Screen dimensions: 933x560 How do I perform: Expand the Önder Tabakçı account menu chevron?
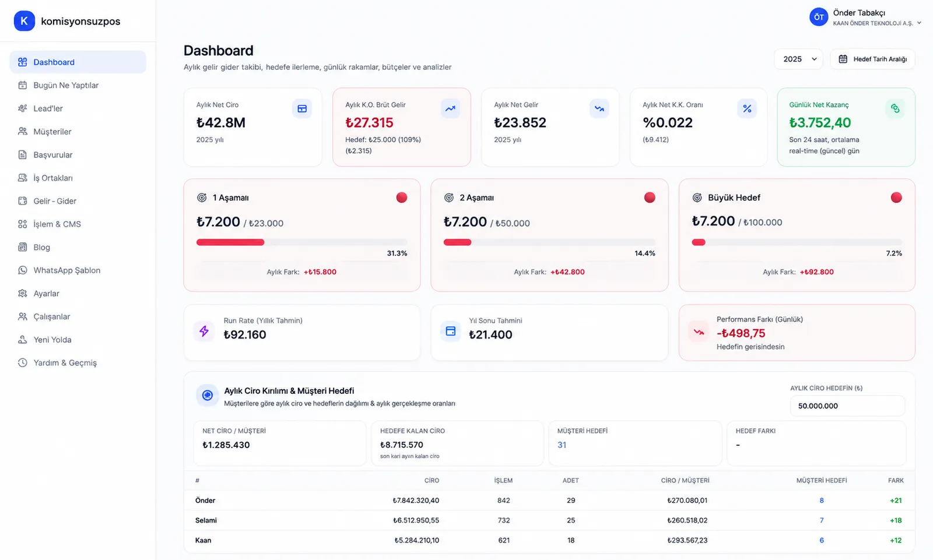click(919, 23)
